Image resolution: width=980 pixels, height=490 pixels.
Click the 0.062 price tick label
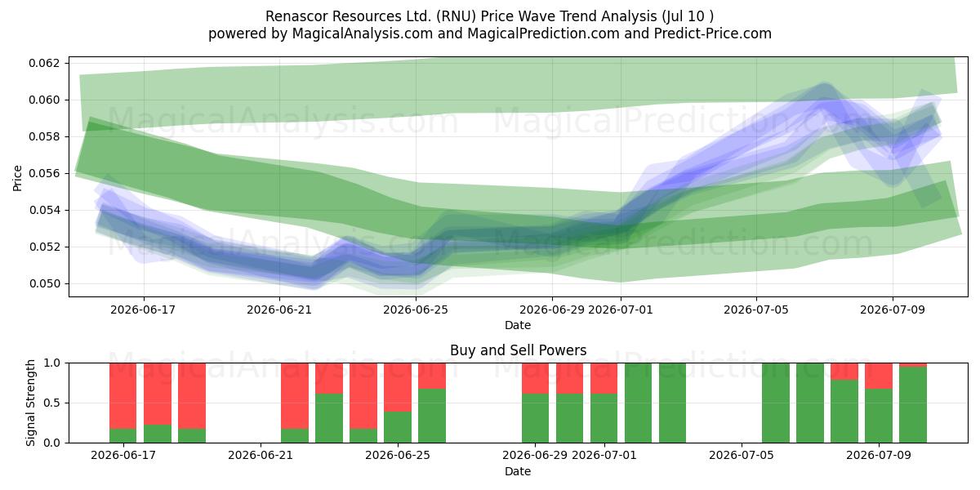[x=46, y=63]
